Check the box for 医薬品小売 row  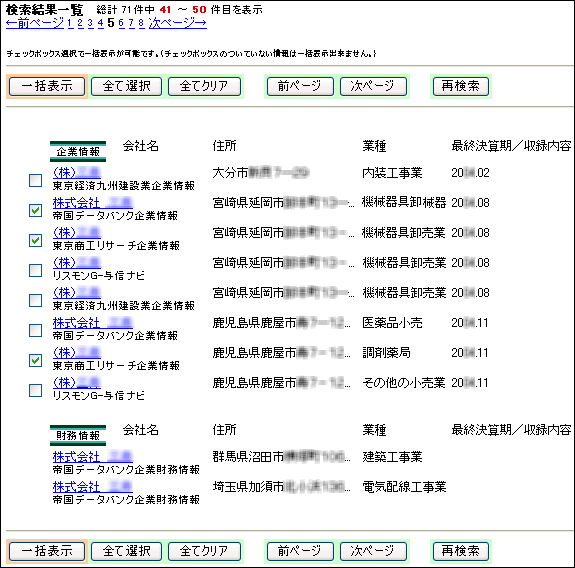pyautogui.click(x=36, y=330)
